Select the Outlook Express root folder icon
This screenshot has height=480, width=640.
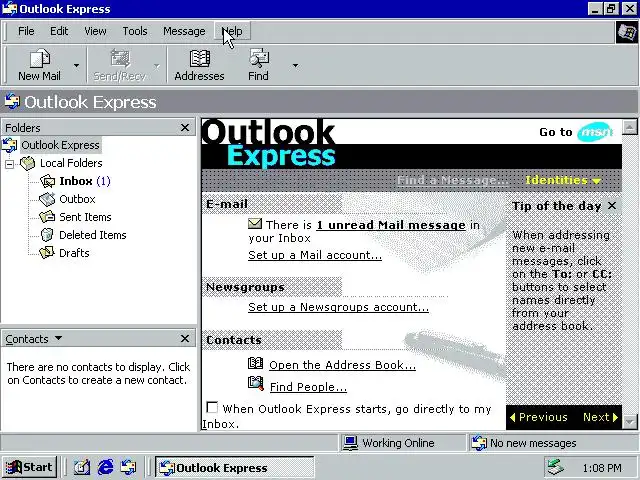[x=9, y=145]
